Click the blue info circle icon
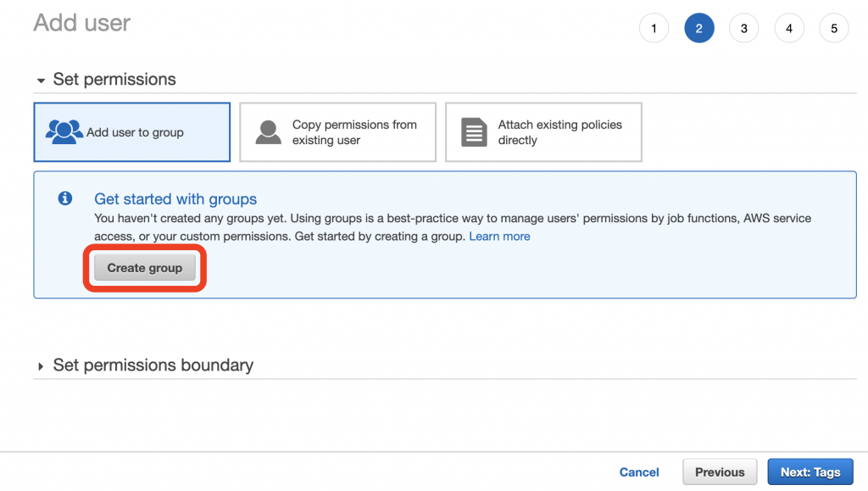Viewport: 868px width, 491px height. coord(65,198)
